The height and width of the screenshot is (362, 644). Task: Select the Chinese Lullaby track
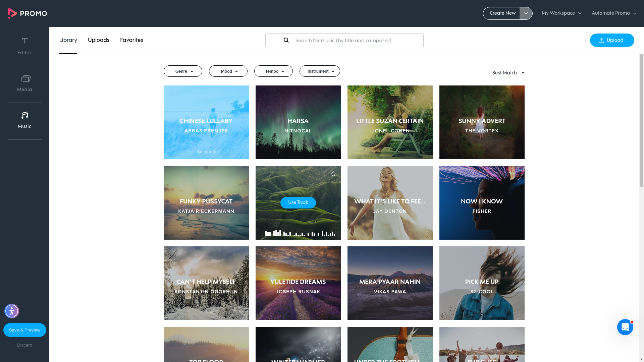click(206, 122)
